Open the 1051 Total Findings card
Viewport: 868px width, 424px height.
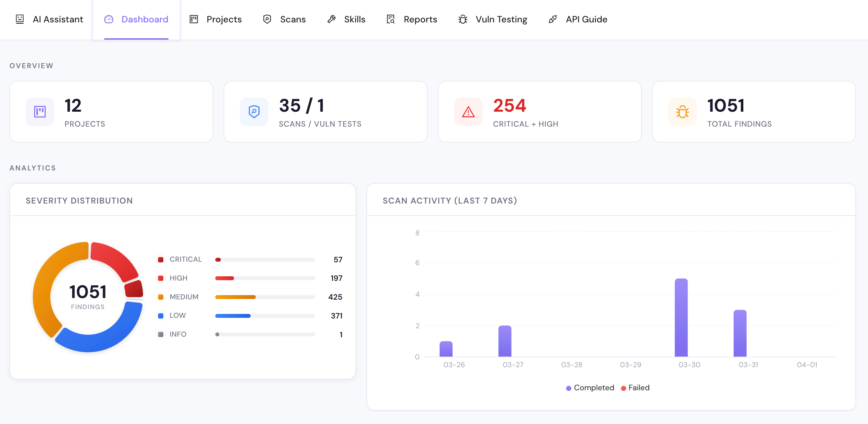pos(754,112)
